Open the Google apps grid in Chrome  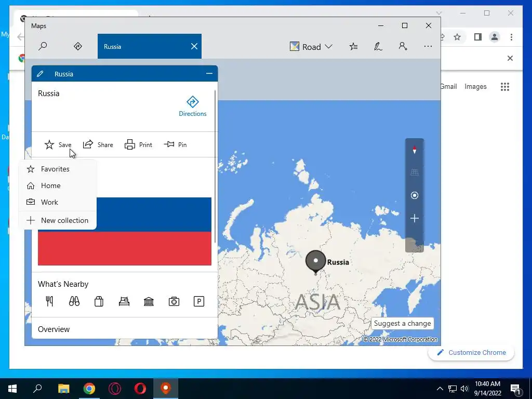[x=505, y=87]
